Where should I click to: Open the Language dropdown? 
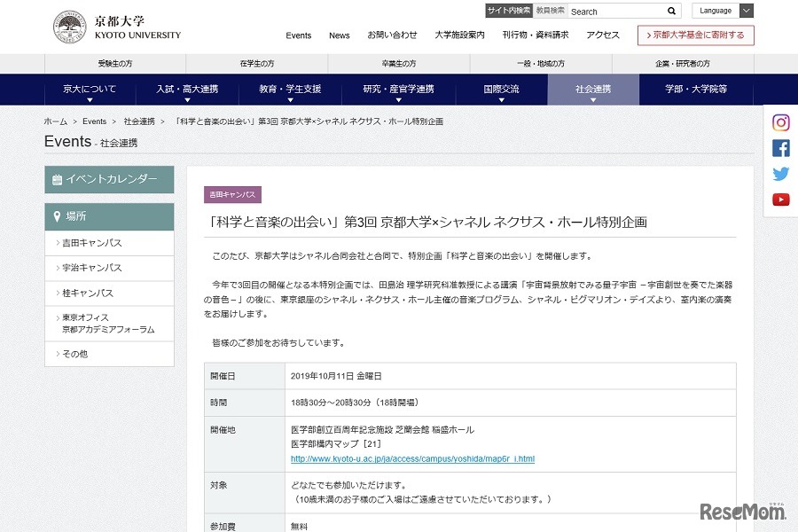723,11
